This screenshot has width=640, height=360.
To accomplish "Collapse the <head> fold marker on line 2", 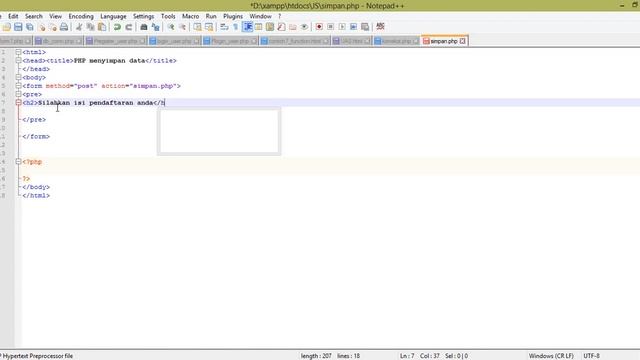I will (x=18, y=60).
